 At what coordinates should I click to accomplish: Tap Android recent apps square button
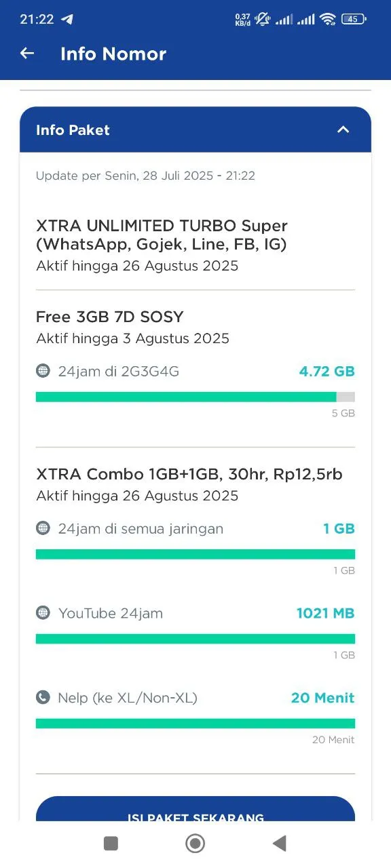click(x=111, y=843)
